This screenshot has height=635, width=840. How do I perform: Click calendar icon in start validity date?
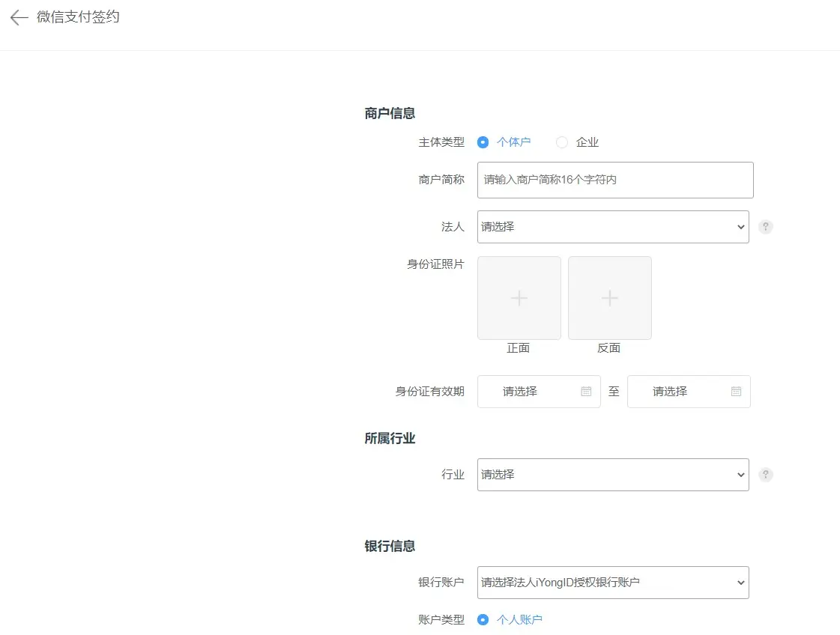point(586,392)
